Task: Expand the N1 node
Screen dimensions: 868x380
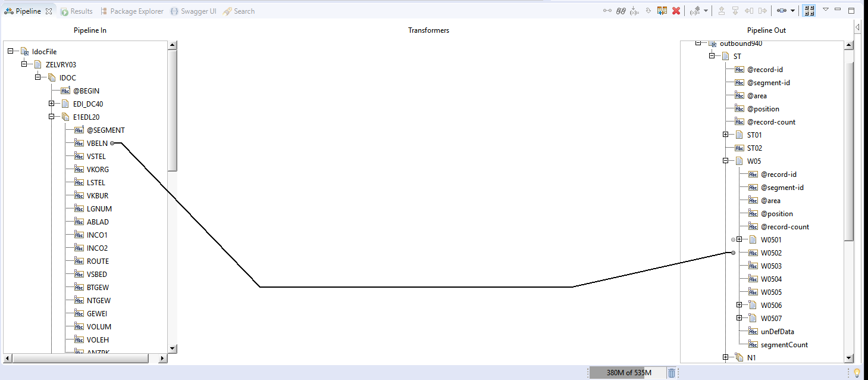Action: pos(725,357)
